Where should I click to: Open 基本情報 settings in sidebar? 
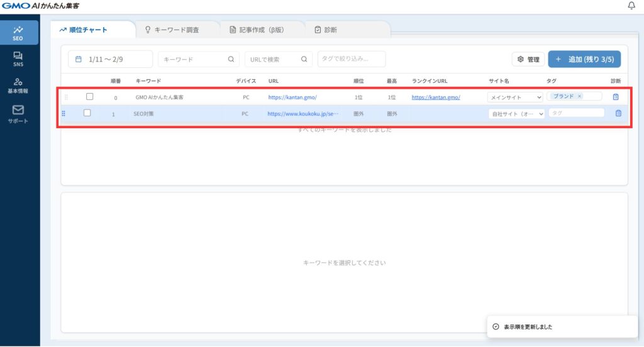point(18,86)
